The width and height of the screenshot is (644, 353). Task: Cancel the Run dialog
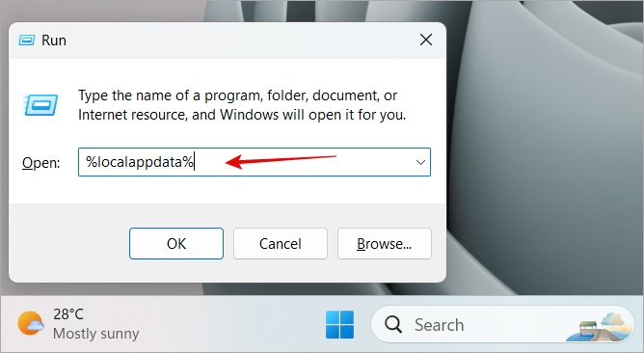281,244
